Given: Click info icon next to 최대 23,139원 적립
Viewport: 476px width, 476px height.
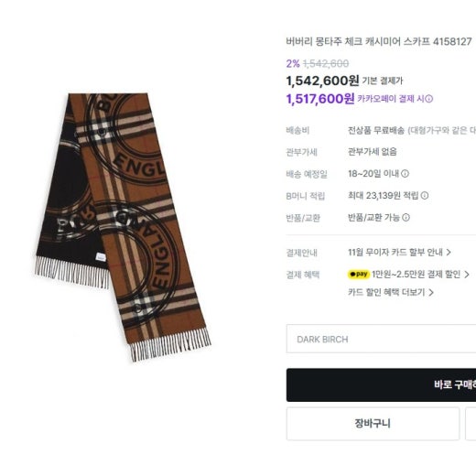Looking at the screenshot, I should [425, 196].
